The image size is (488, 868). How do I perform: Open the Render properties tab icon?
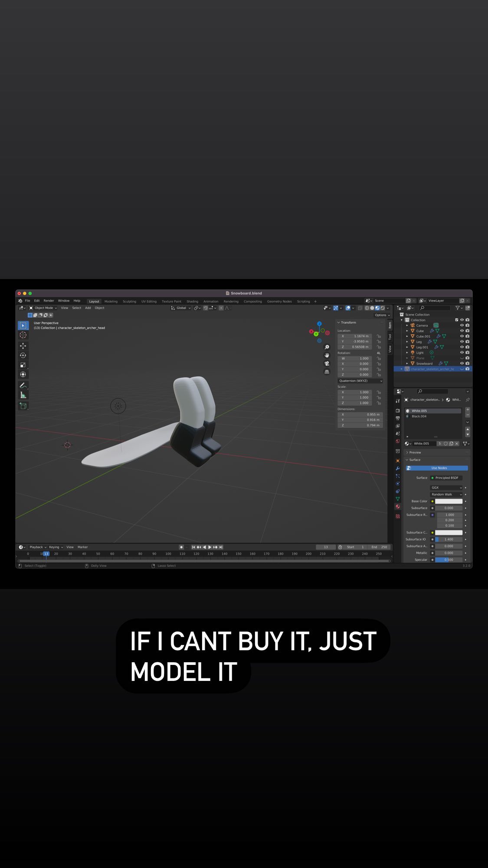click(x=398, y=411)
